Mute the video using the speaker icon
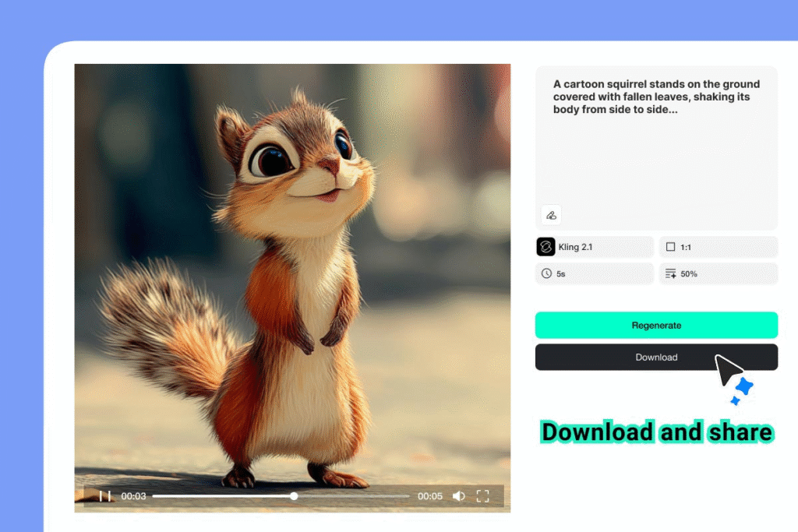 [459, 496]
